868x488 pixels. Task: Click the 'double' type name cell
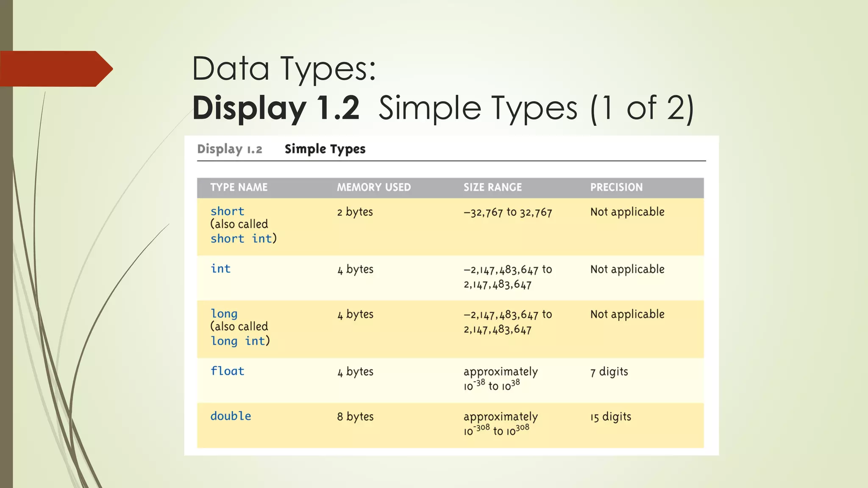[x=231, y=416]
